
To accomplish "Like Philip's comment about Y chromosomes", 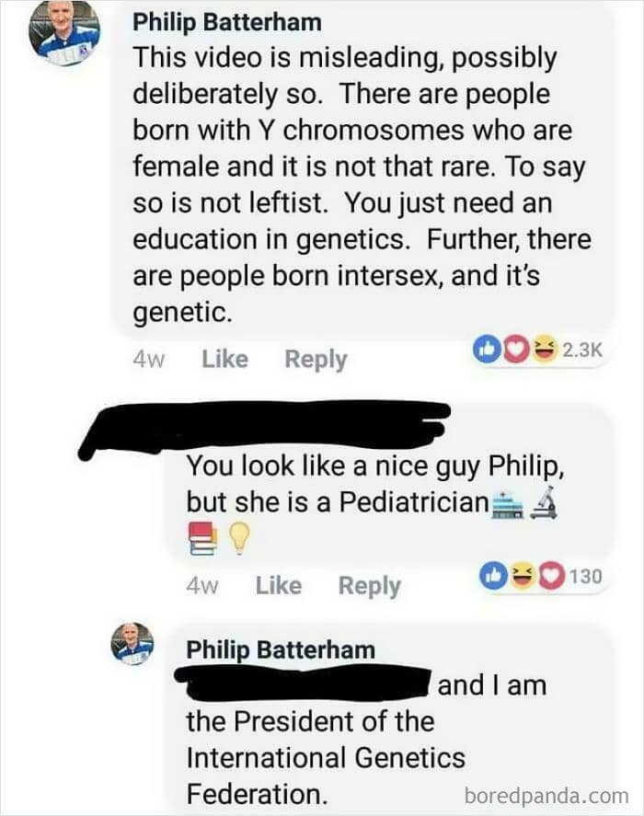I will (224, 359).
